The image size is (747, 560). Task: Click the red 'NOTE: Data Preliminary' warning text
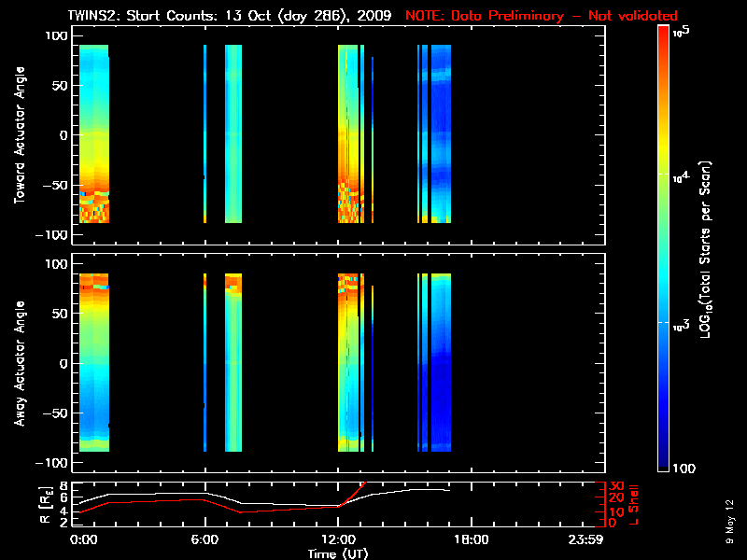(x=542, y=16)
